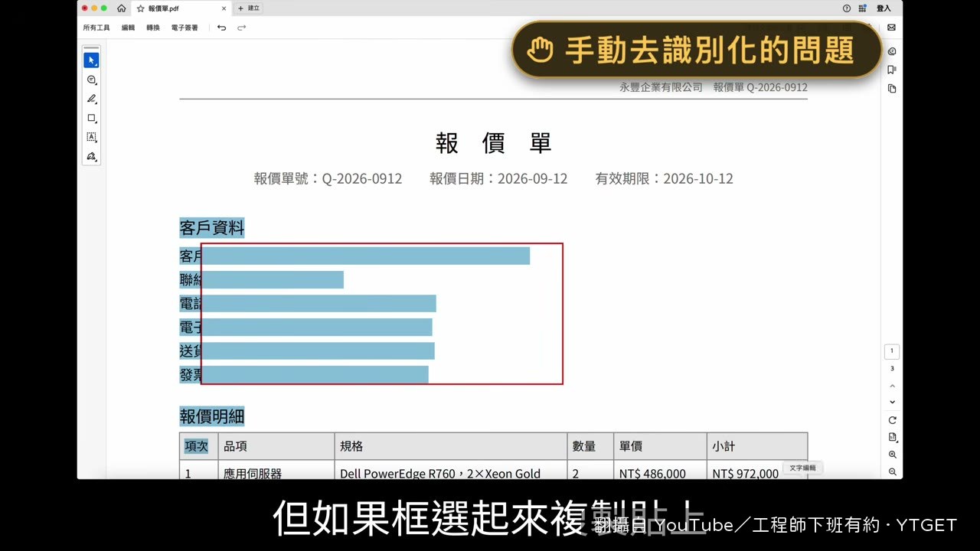Zoom in on the document
Screen dimensions: 980x551
tap(892, 455)
